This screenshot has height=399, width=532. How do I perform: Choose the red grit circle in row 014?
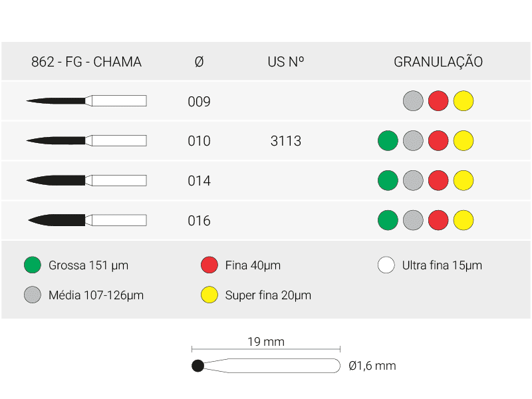[438, 180]
